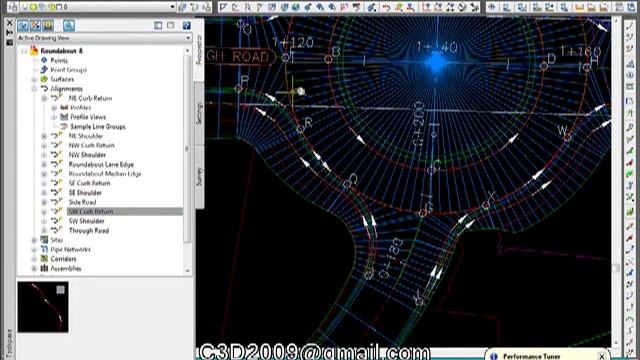Image resolution: width=640 pixels, height=360 pixels.
Task: Open the layer list dropdown at the top
Action: click(x=172, y=7)
